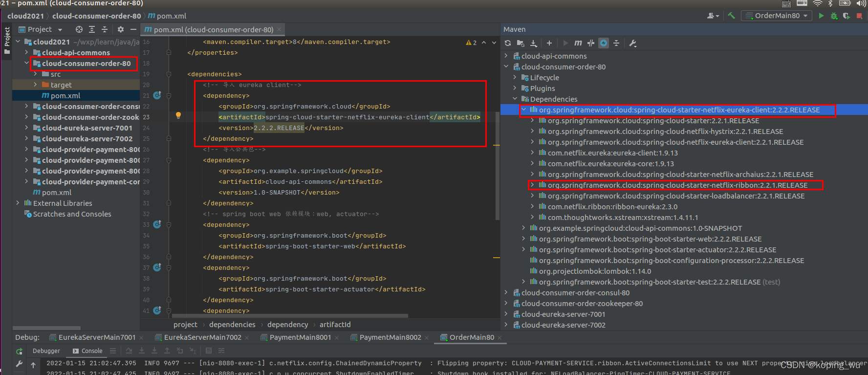This screenshot has width=868, height=375.
Task: Expand Plugins node in Maven panel
Action: pos(515,88)
